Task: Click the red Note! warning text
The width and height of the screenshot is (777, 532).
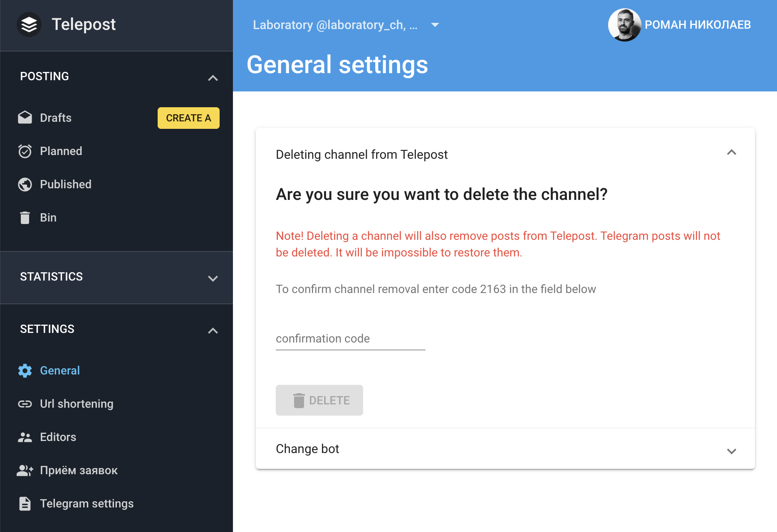Action: coord(498,244)
